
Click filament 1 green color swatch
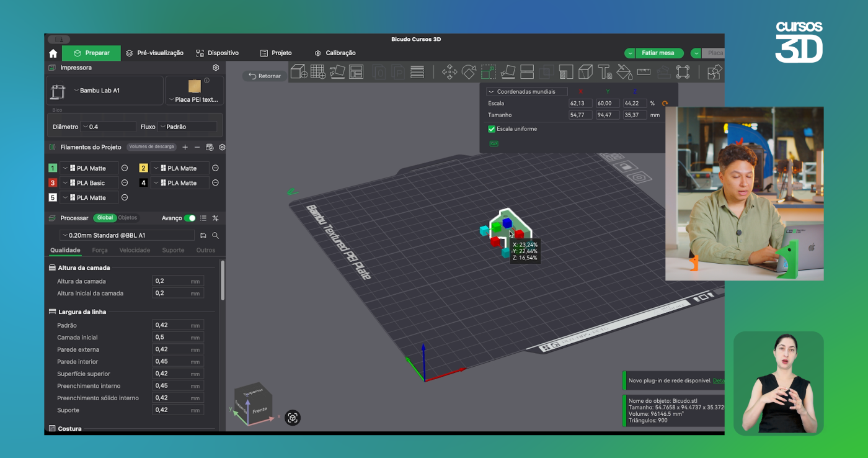tap(53, 168)
